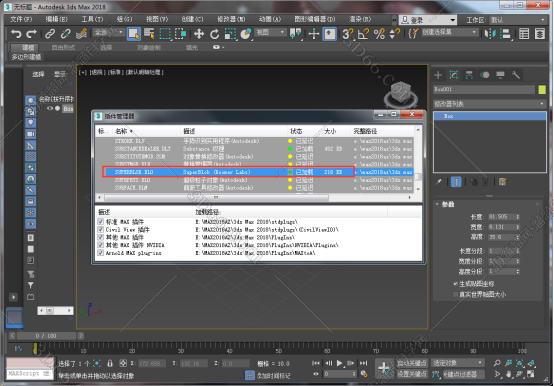Open the selection filter dropdown in toolbar

[108, 32]
